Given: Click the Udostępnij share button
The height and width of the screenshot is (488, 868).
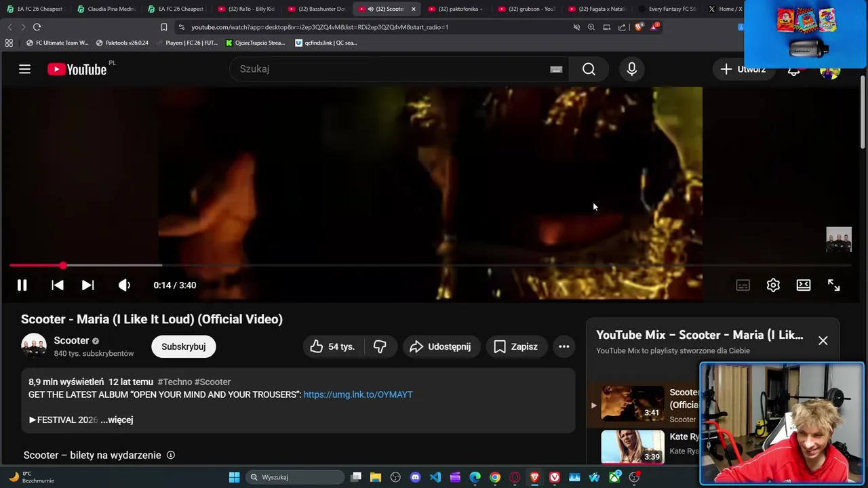Looking at the screenshot, I should pyautogui.click(x=441, y=346).
